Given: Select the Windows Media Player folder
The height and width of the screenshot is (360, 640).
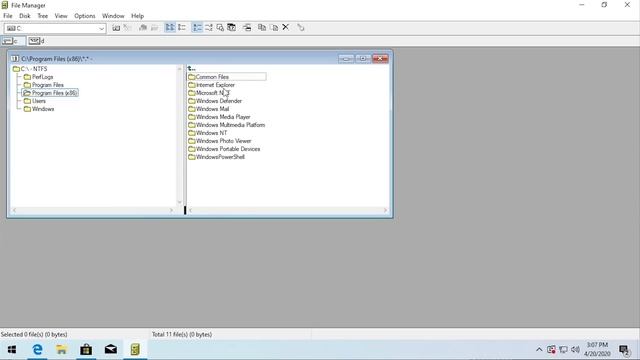Looking at the screenshot, I should (219, 117).
